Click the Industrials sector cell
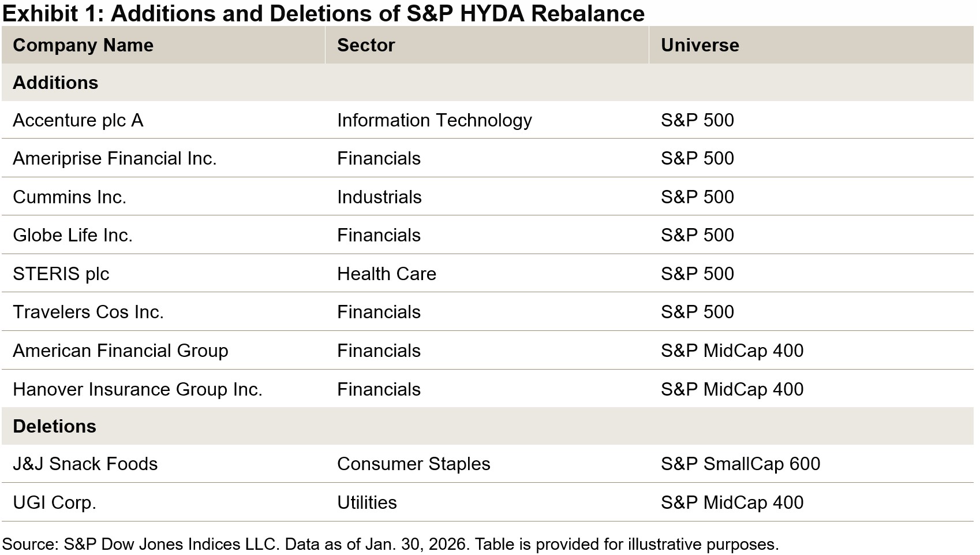The width and height of the screenshot is (980, 555). click(x=379, y=197)
